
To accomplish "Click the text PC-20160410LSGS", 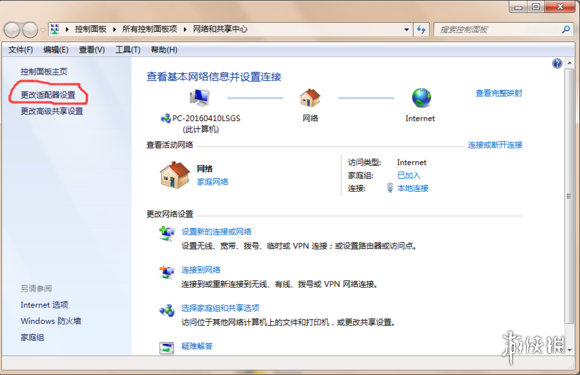I will [x=206, y=118].
